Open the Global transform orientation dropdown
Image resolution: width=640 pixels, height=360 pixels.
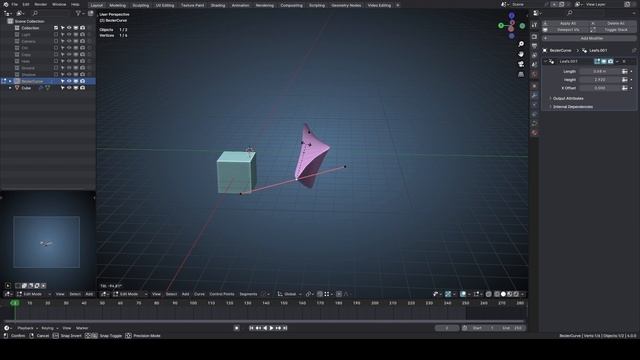(289, 294)
